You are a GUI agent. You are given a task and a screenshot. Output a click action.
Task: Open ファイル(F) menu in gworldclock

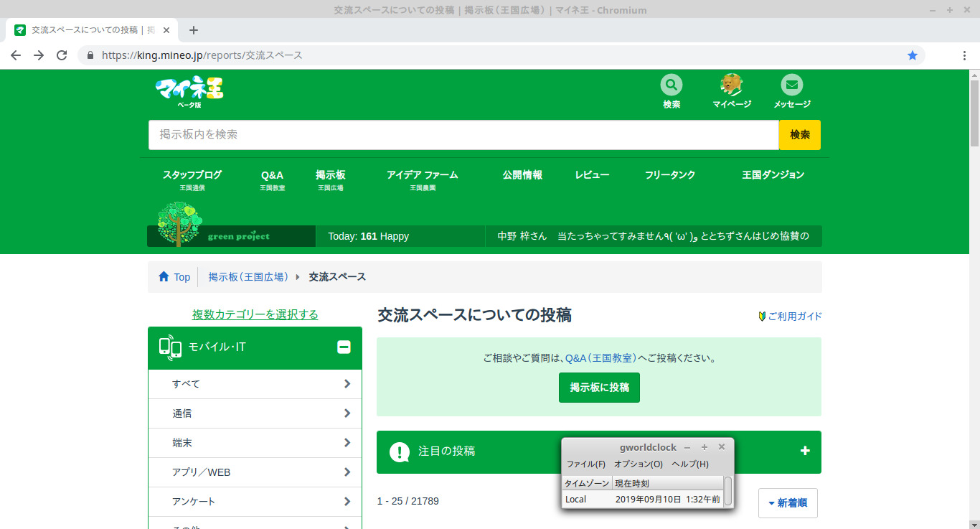point(585,464)
